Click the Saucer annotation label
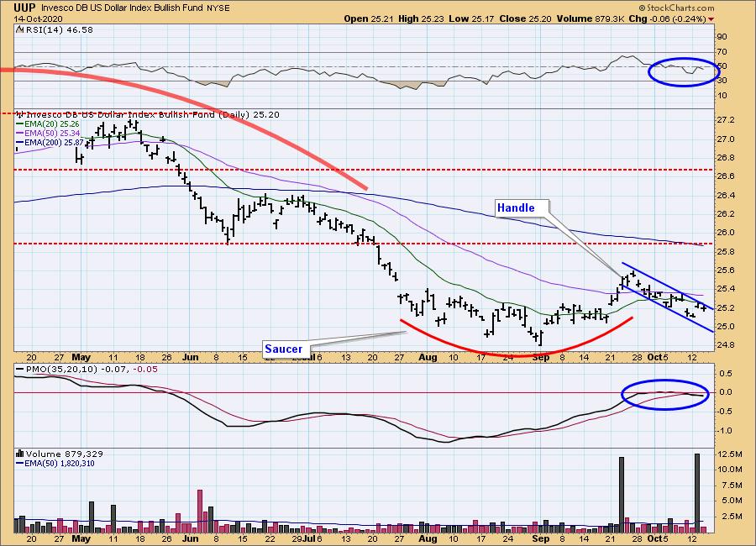 [284, 349]
